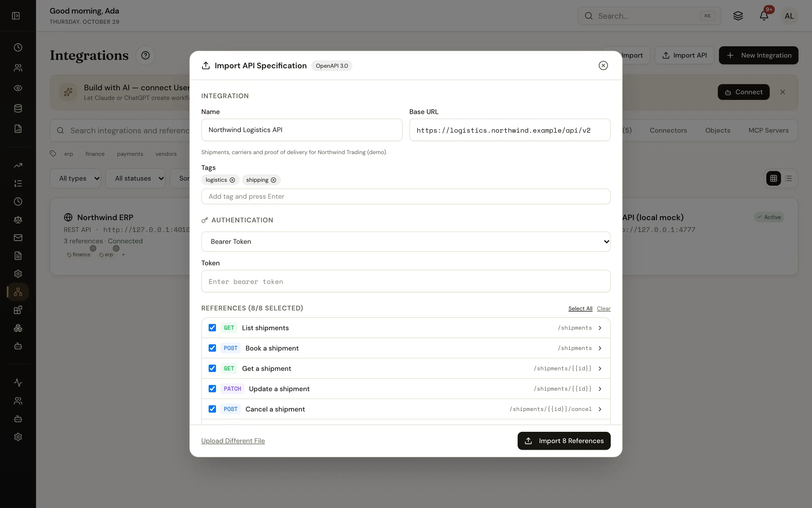Uncheck the Book a shipment reference
812x508 pixels.
coord(212,348)
